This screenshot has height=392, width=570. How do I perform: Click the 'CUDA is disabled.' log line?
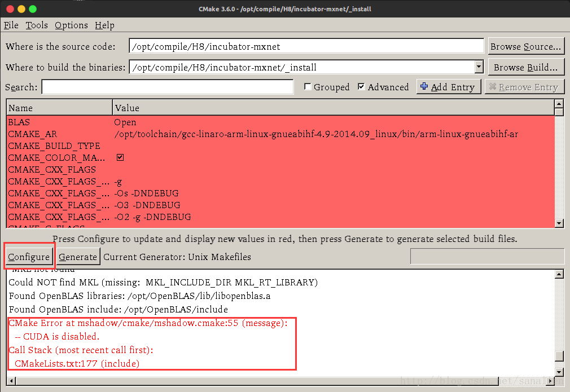click(56, 336)
